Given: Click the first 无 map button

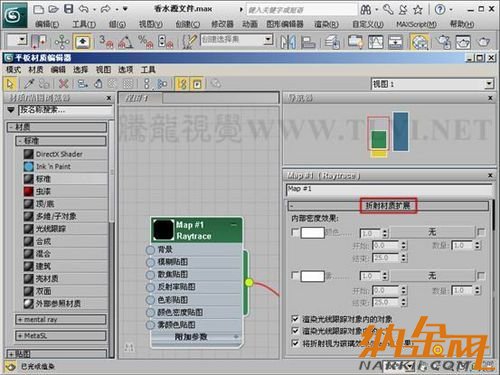Looking at the screenshot, I should coord(432,231).
